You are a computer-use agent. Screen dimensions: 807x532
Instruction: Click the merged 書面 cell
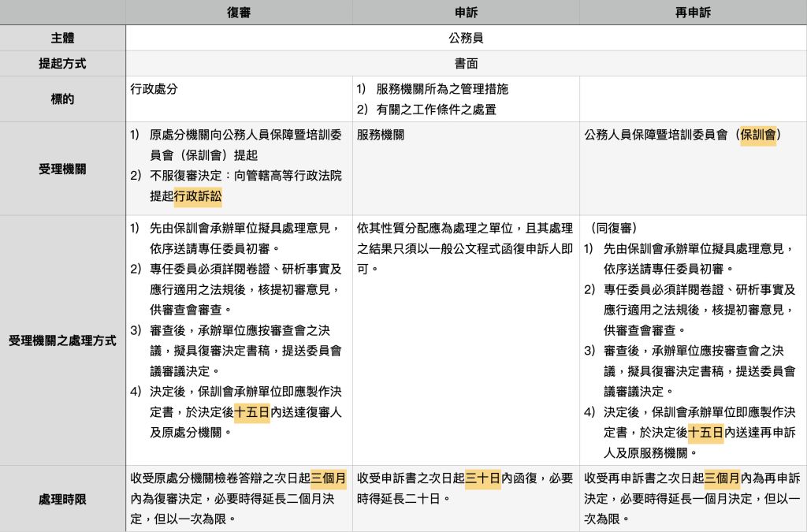[x=466, y=64]
